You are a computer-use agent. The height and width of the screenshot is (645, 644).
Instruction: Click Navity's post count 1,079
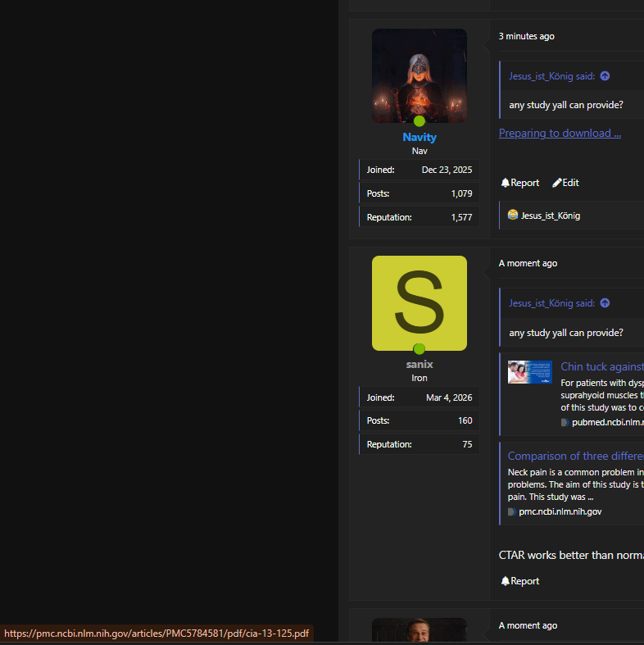[x=461, y=193]
